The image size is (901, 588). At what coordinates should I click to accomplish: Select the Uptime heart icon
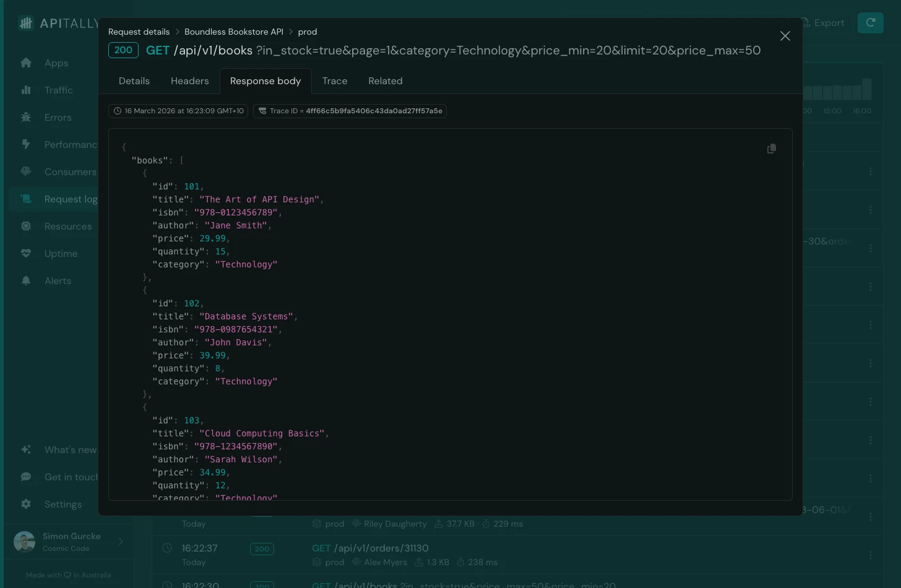pyautogui.click(x=26, y=253)
